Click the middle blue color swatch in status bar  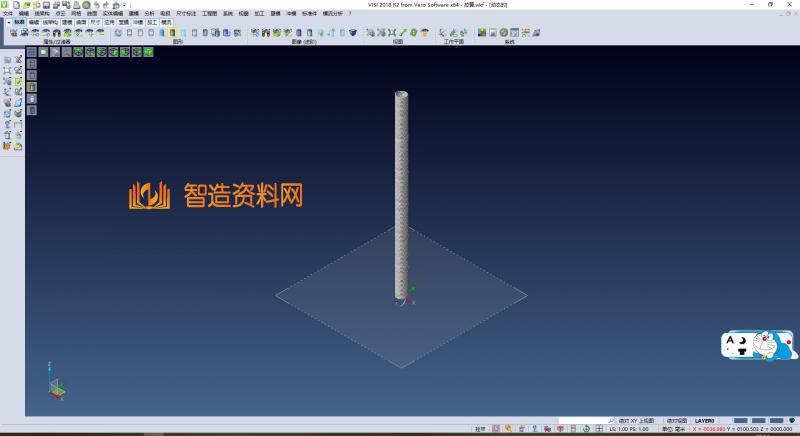tap(759, 421)
